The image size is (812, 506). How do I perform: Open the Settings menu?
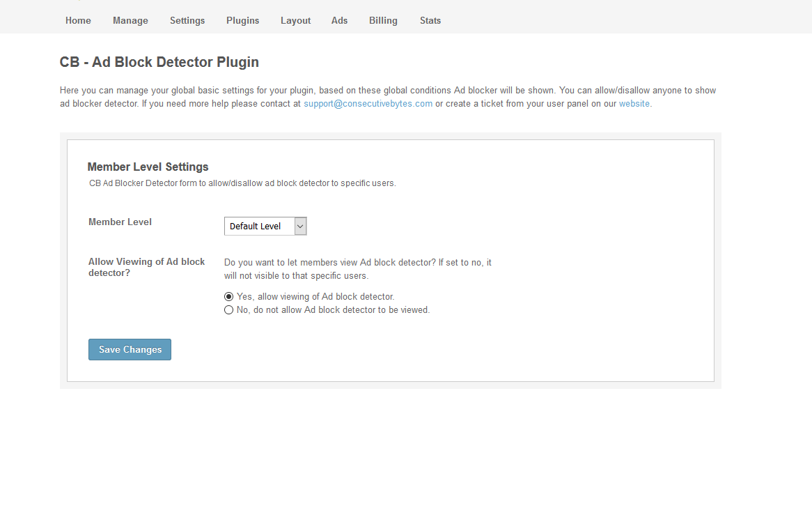pyautogui.click(x=187, y=20)
